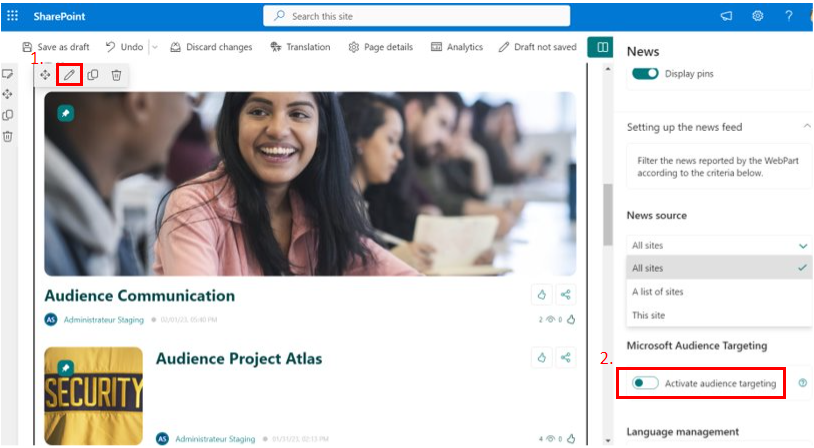Click the section edit icon on left rail
The width and height of the screenshot is (814, 448).
[x=8, y=74]
